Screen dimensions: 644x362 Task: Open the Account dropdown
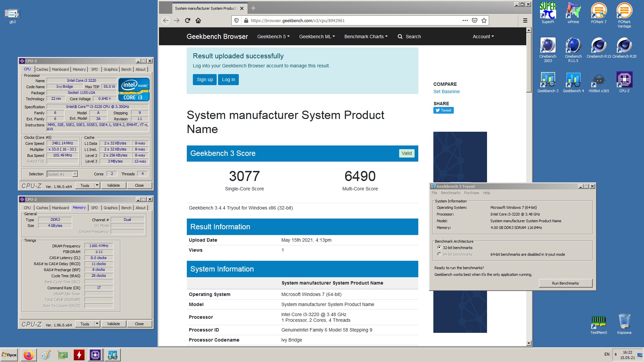coord(483,37)
